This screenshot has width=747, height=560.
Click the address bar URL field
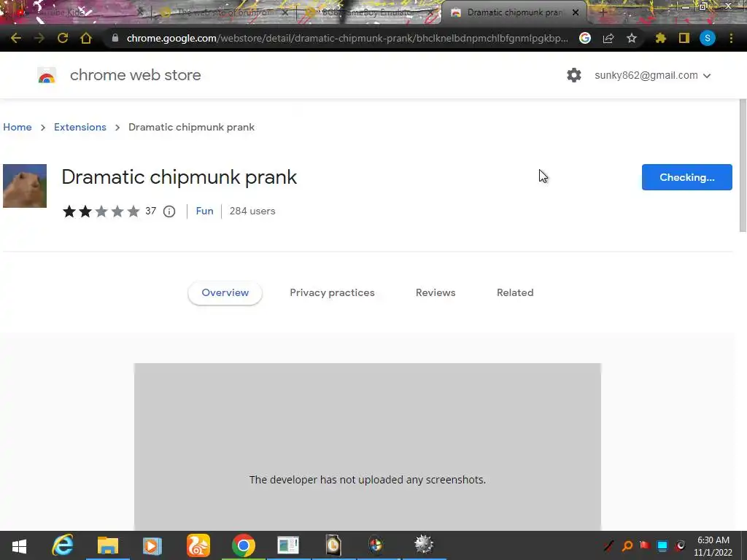[347, 38]
